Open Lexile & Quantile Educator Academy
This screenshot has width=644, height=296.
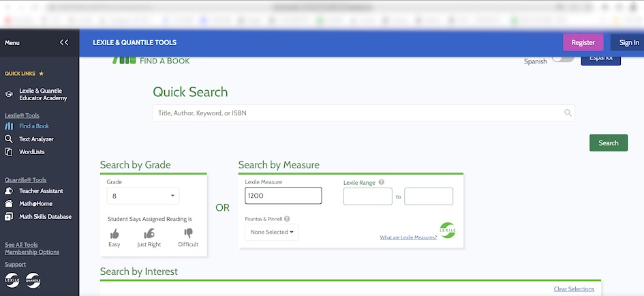(x=43, y=94)
